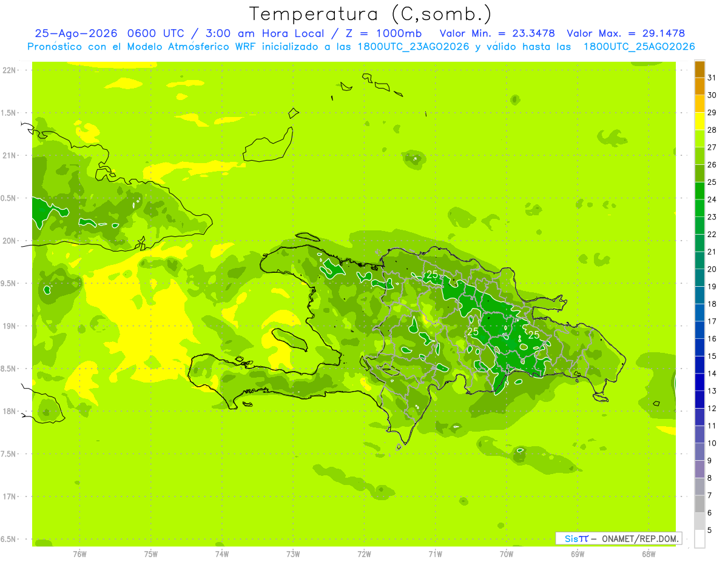The image size is (728, 562).
Task: Select the forecast date '25-Ago-2026'
Action: pyautogui.click(x=75, y=33)
